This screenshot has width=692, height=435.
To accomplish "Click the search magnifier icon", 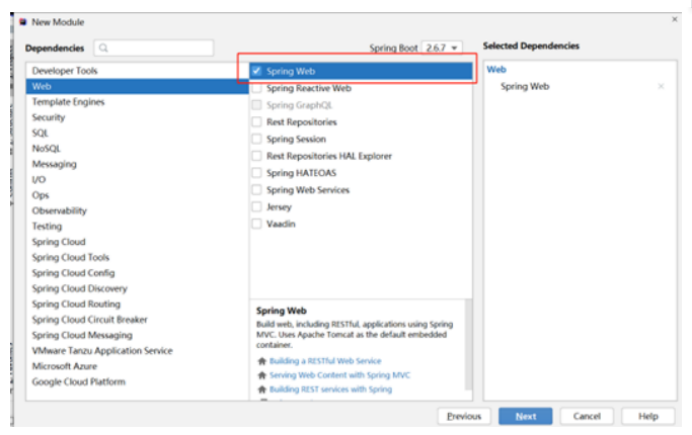I will (103, 48).
